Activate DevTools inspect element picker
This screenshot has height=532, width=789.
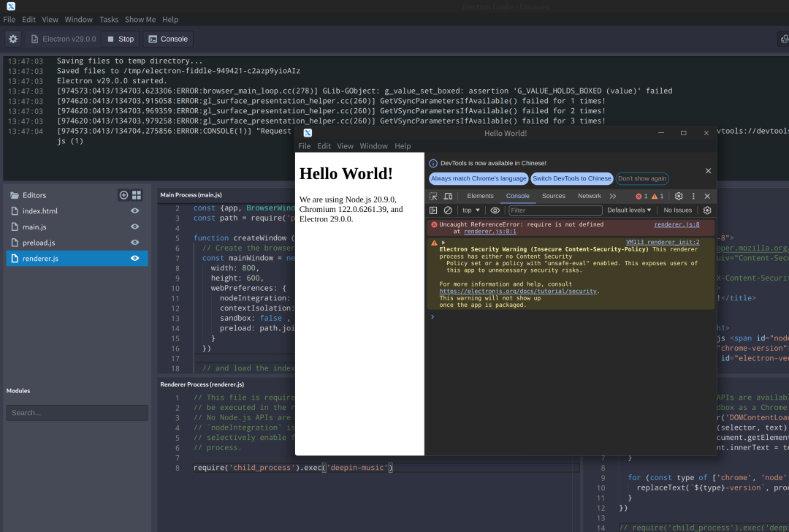(433, 196)
